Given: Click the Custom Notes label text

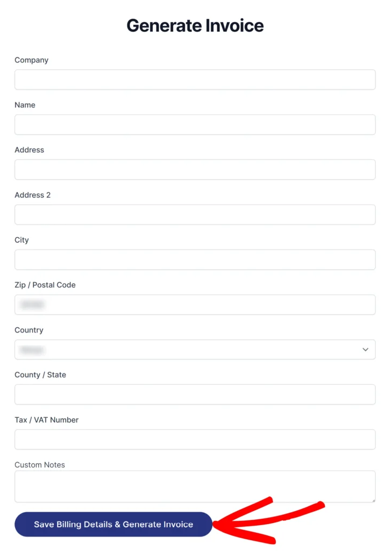Looking at the screenshot, I should tap(40, 464).
